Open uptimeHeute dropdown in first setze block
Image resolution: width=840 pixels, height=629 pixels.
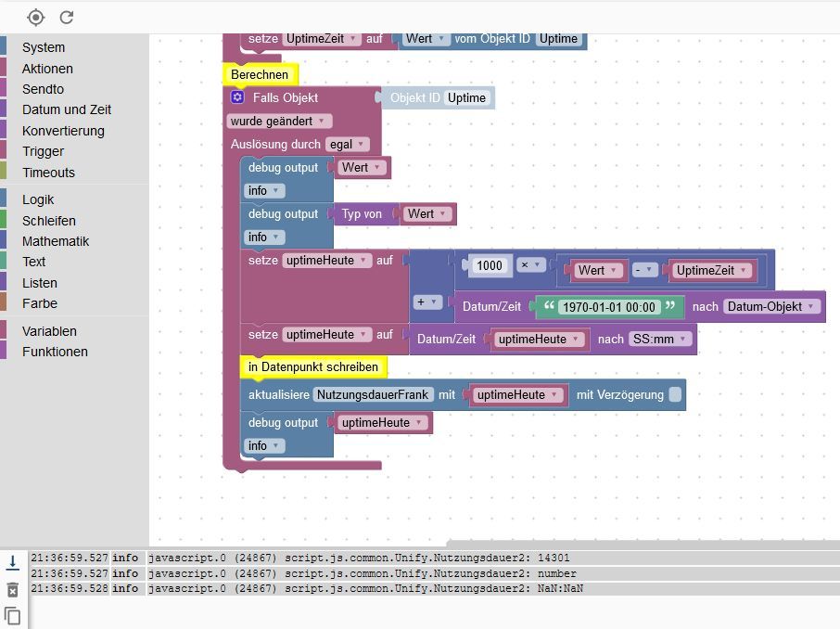[326, 260]
